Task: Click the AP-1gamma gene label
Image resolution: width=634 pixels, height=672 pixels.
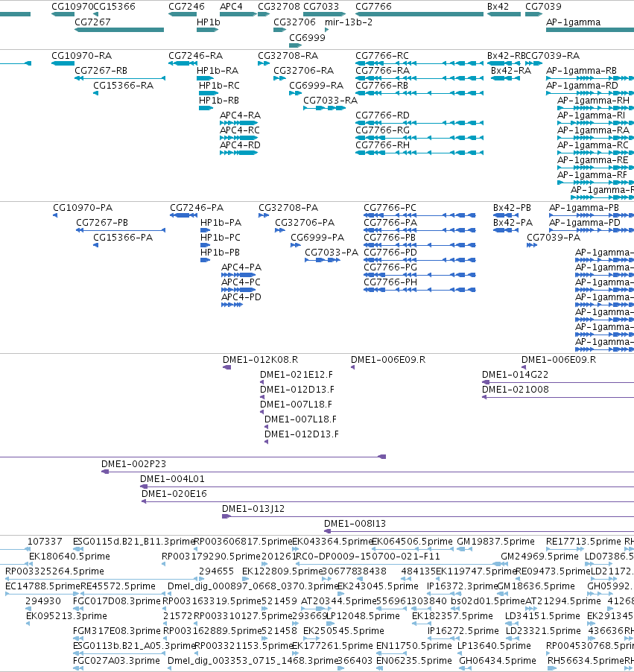Action: point(573,22)
